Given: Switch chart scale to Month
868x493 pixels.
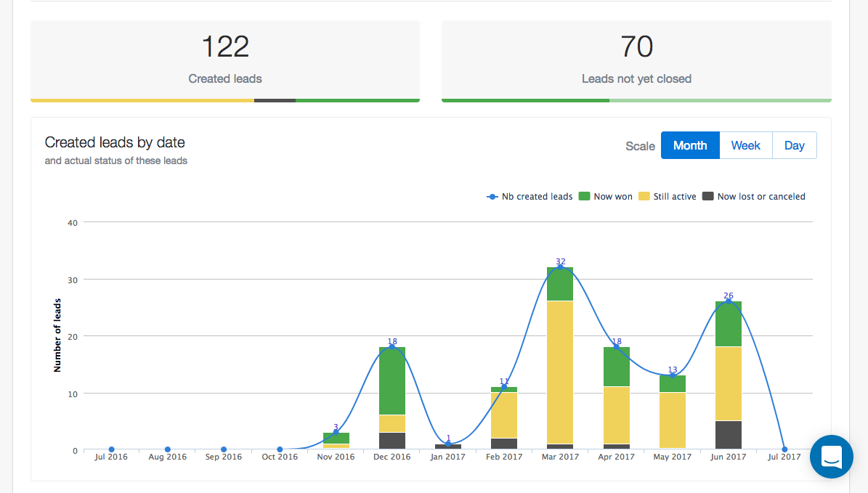Looking at the screenshot, I should (x=689, y=145).
